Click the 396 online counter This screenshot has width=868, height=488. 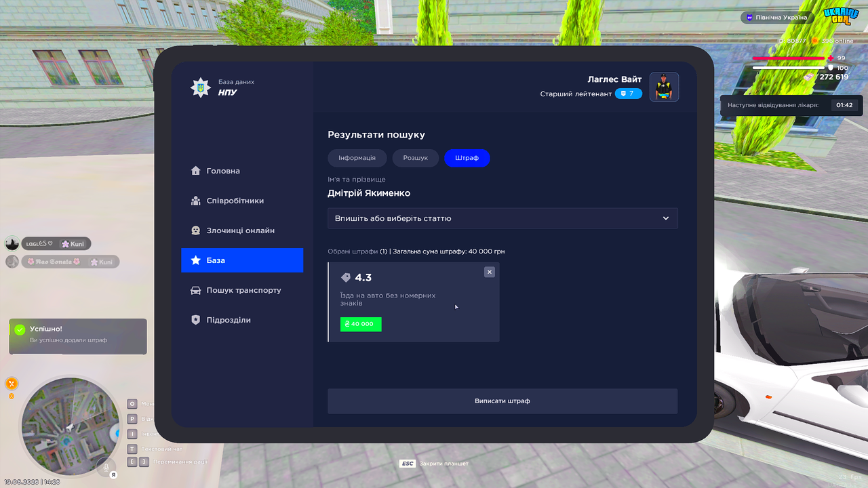pyautogui.click(x=837, y=41)
